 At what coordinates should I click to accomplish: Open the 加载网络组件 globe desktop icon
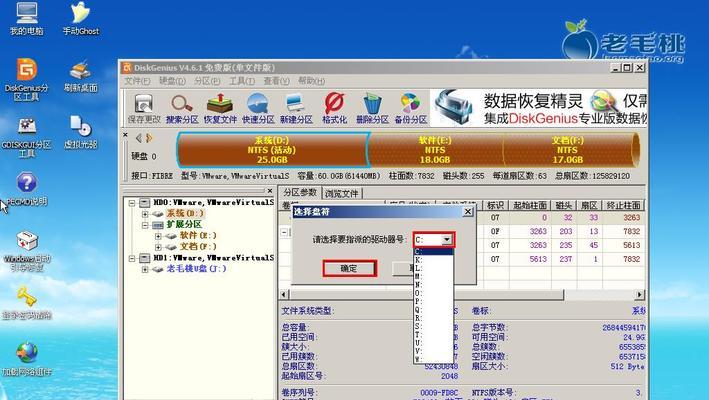pos(27,359)
